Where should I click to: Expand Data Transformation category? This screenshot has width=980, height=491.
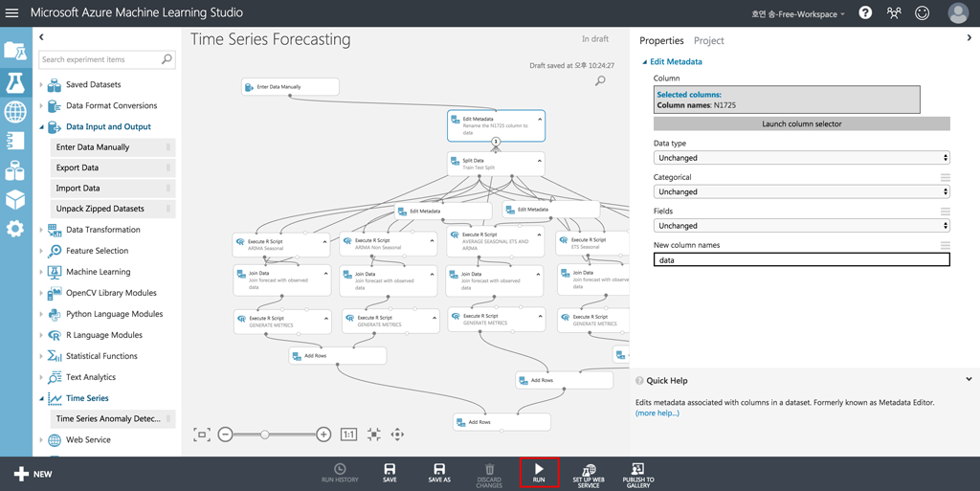[x=42, y=230]
